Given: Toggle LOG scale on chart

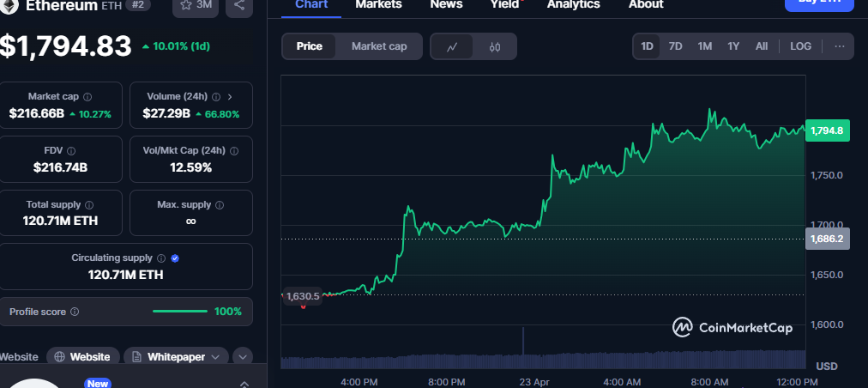Looking at the screenshot, I should [800, 46].
